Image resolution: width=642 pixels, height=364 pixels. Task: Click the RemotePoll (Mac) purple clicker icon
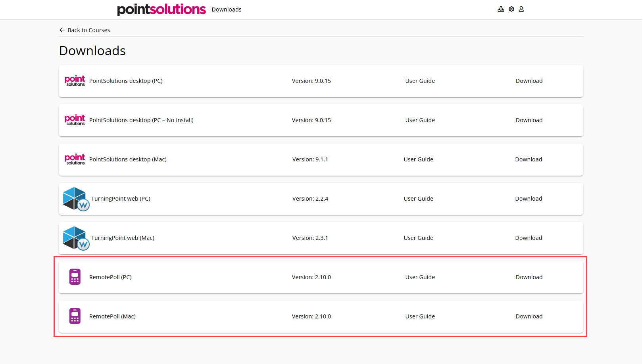(x=75, y=316)
